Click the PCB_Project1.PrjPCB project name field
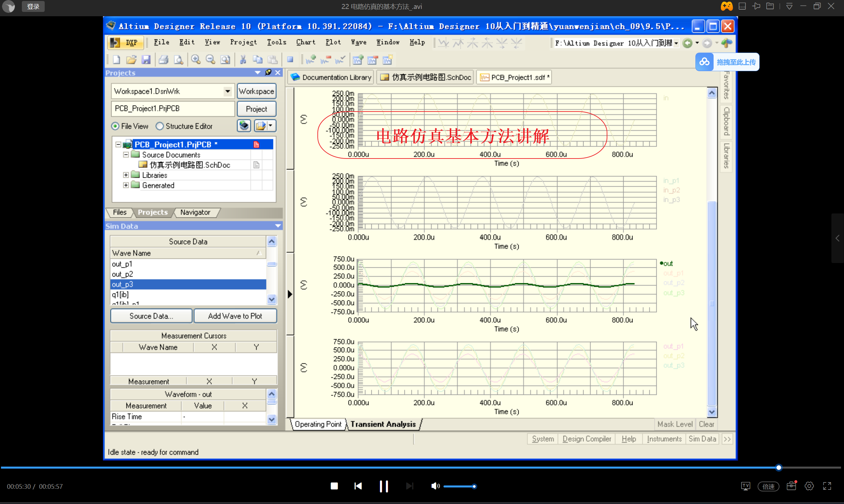The height and width of the screenshot is (504, 844). (173, 109)
